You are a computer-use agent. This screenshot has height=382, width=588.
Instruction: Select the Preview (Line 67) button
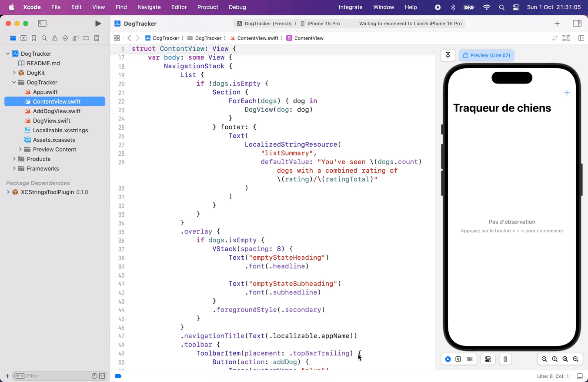coord(487,55)
